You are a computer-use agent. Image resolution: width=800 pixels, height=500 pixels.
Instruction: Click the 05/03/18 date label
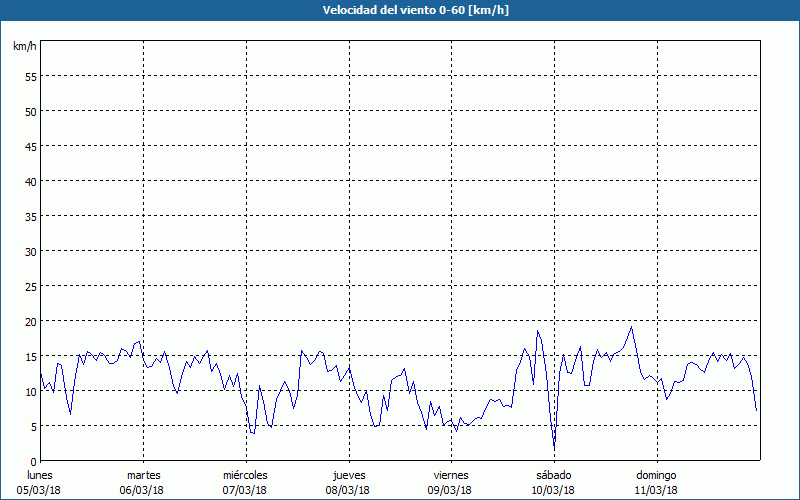(x=39, y=490)
